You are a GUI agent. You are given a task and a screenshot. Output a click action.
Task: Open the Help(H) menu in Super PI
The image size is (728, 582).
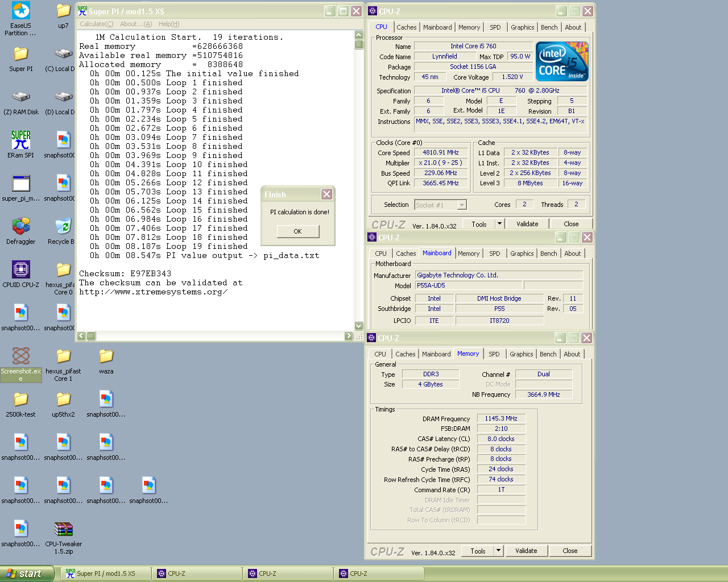169,24
